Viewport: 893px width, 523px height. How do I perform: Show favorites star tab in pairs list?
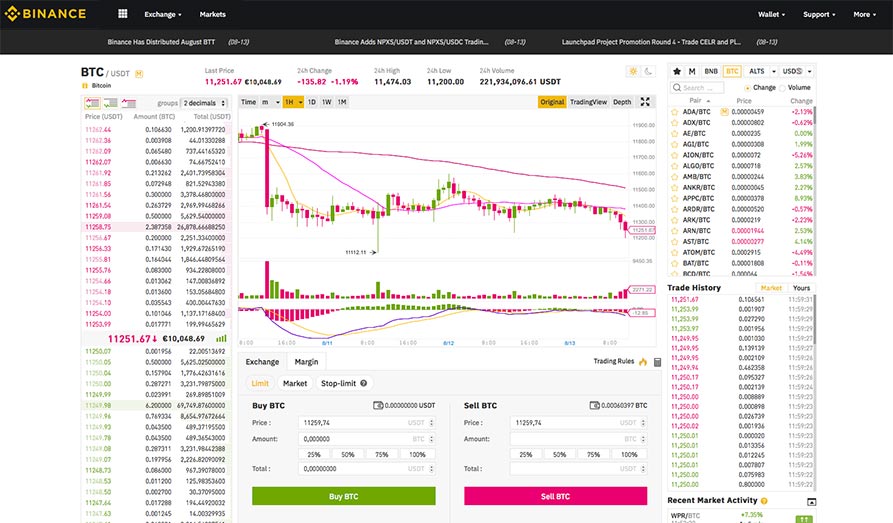tap(677, 71)
